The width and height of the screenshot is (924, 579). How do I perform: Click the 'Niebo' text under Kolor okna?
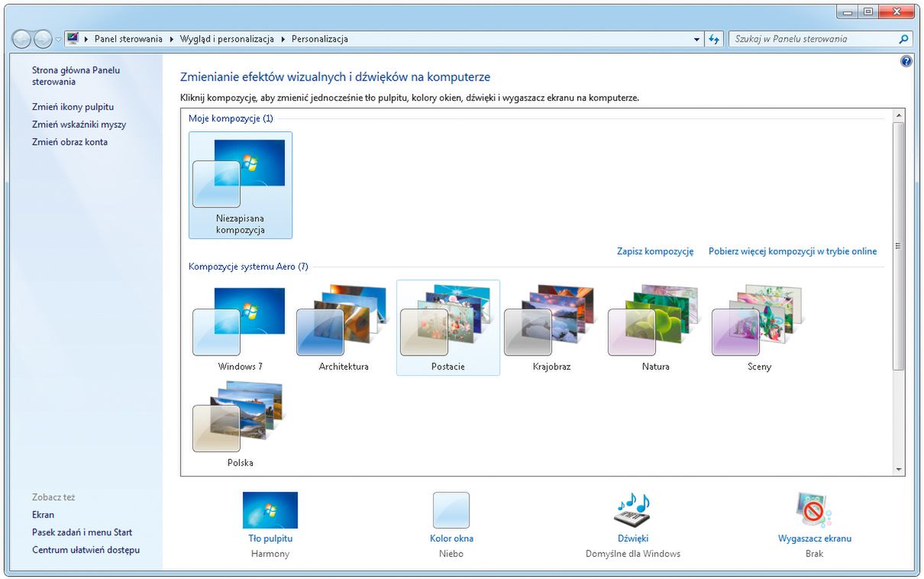(451, 554)
